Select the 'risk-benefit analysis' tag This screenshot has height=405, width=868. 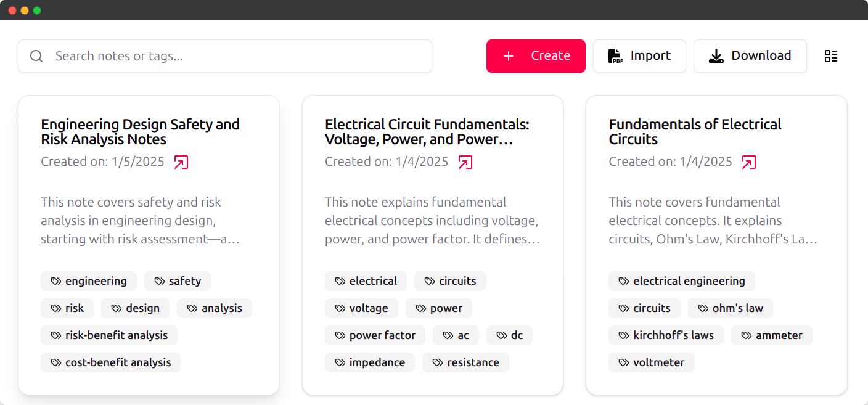109,335
